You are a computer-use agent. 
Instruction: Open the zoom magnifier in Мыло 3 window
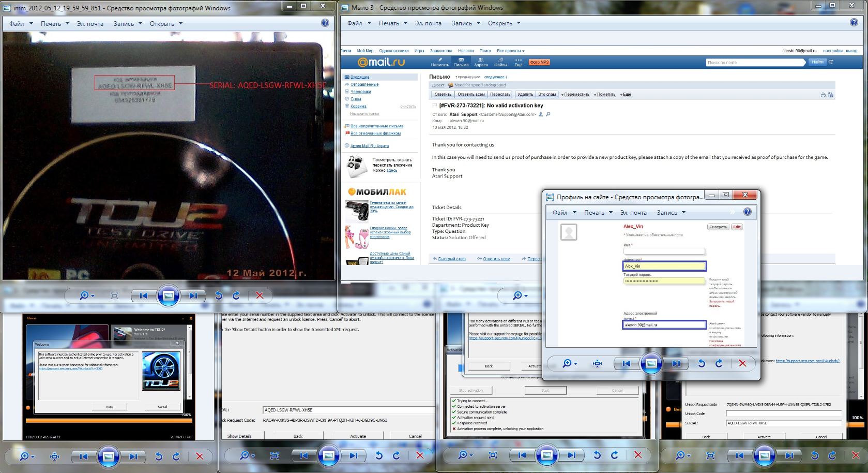(x=519, y=295)
